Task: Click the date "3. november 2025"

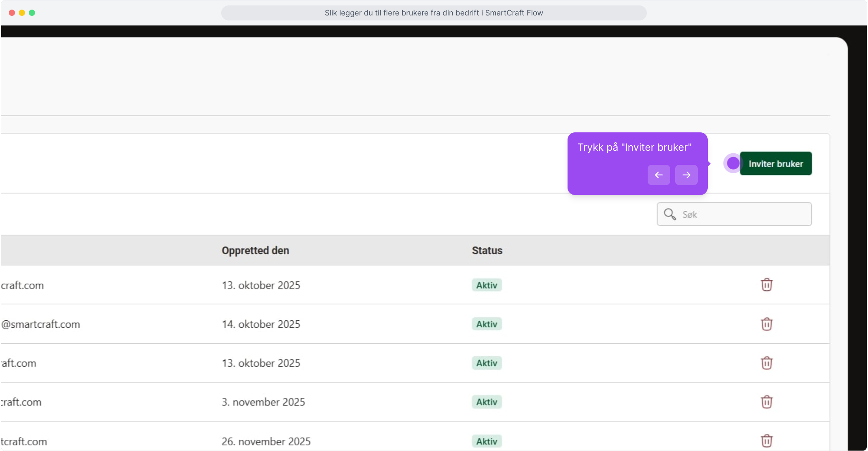Action: (263, 402)
